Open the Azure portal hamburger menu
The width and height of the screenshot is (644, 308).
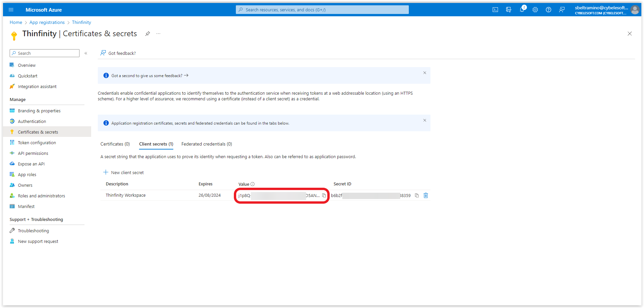pyautogui.click(x=11, y=10)
